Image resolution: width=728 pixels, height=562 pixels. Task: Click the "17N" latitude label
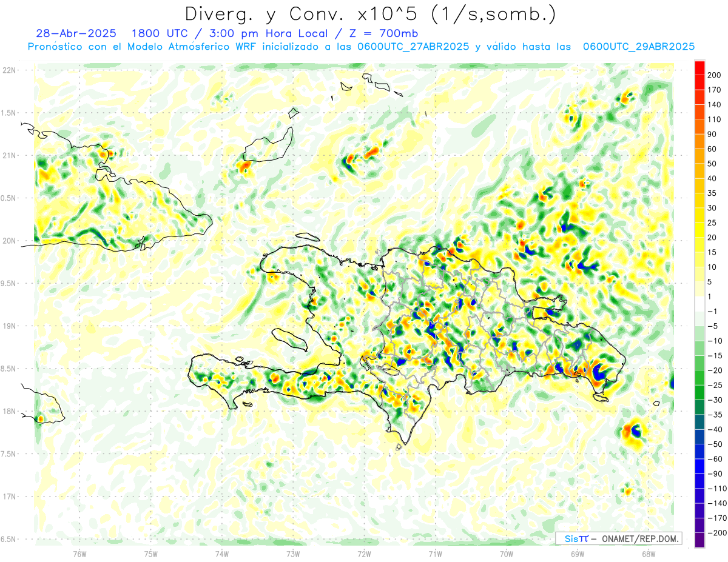click(10, 497)
